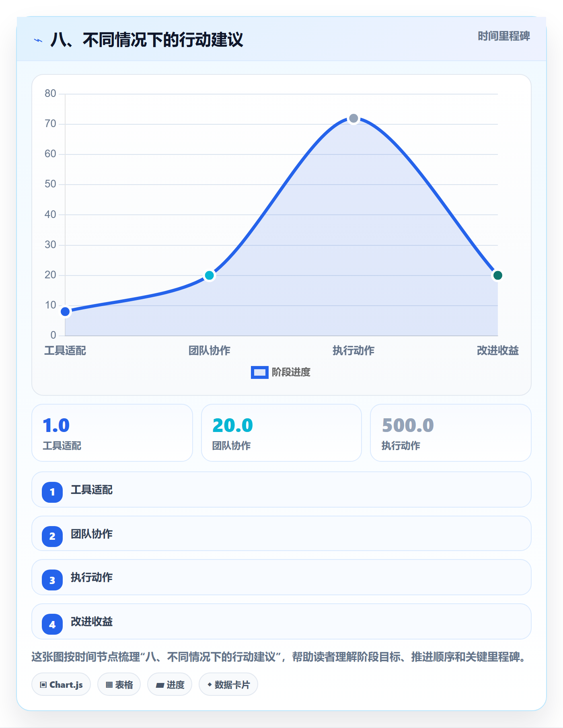Image resolution: width=563 pixels, height=728 pixels.
Task: Click the 阶段进度 legend text
Action: pyautogui.click(x=291, y=372)
